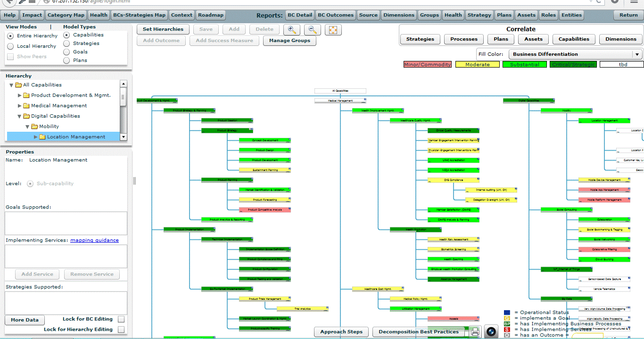Select the Local Hierarchy view mode

pyautogui.click(x=10, y=46)
